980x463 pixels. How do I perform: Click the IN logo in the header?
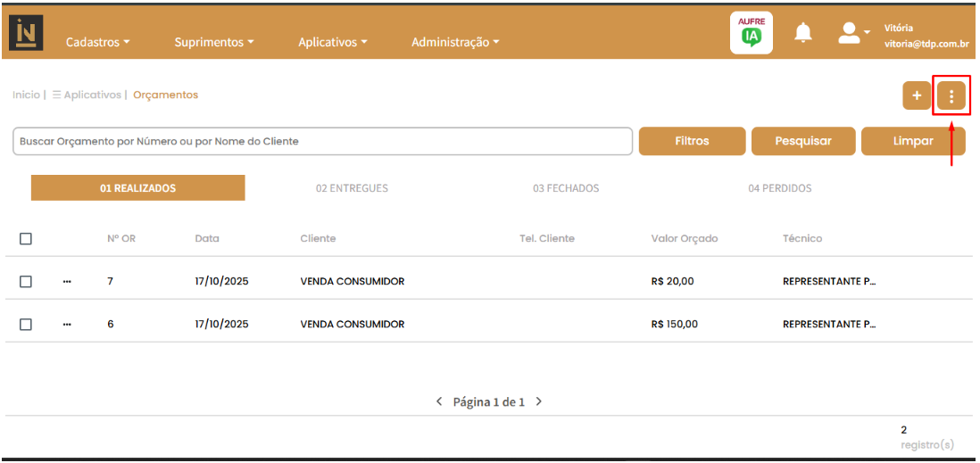pos(26,33)
